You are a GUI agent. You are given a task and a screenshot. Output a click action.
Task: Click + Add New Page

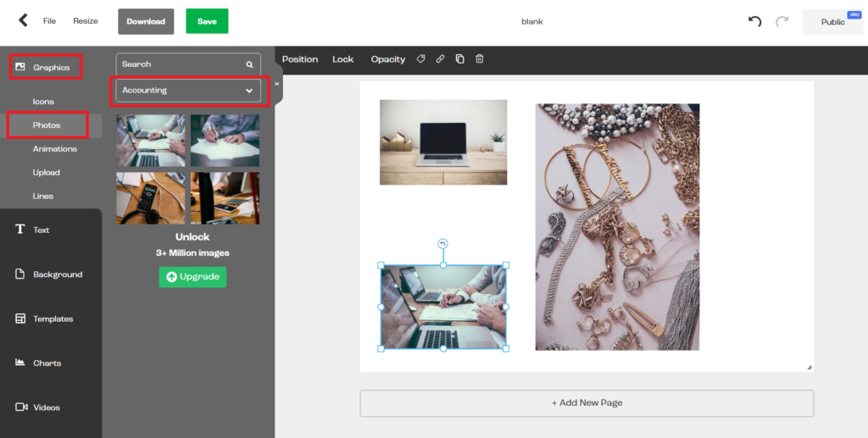coord(587,403)
